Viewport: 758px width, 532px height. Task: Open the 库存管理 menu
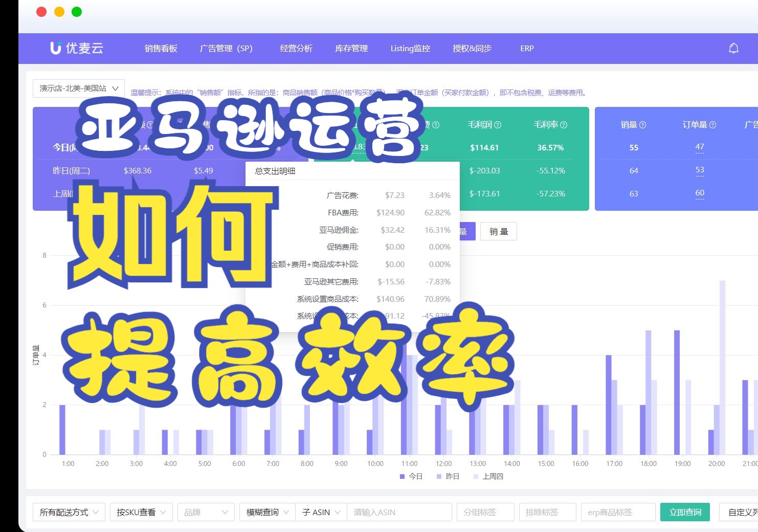pos(351,49)
